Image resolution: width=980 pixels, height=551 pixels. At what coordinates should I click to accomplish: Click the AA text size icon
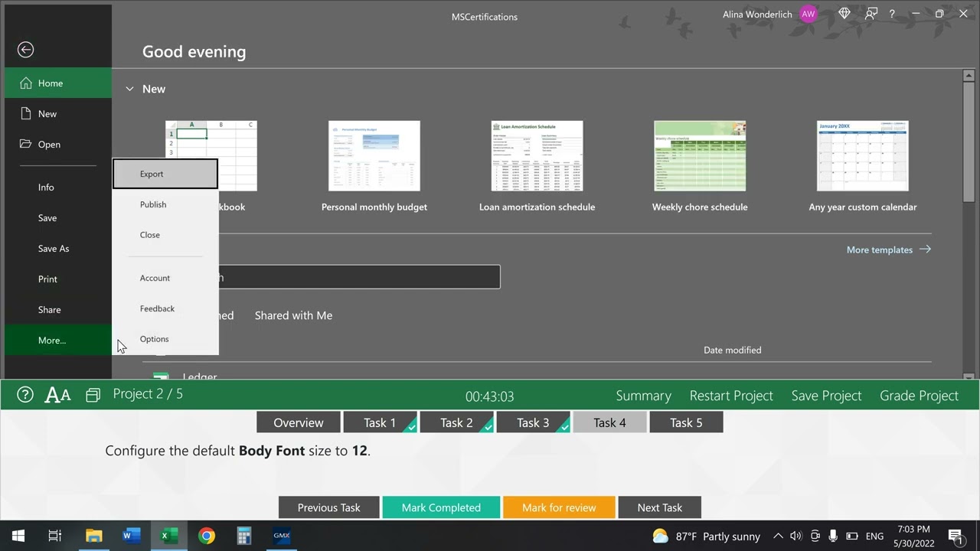tap(58, 395)
